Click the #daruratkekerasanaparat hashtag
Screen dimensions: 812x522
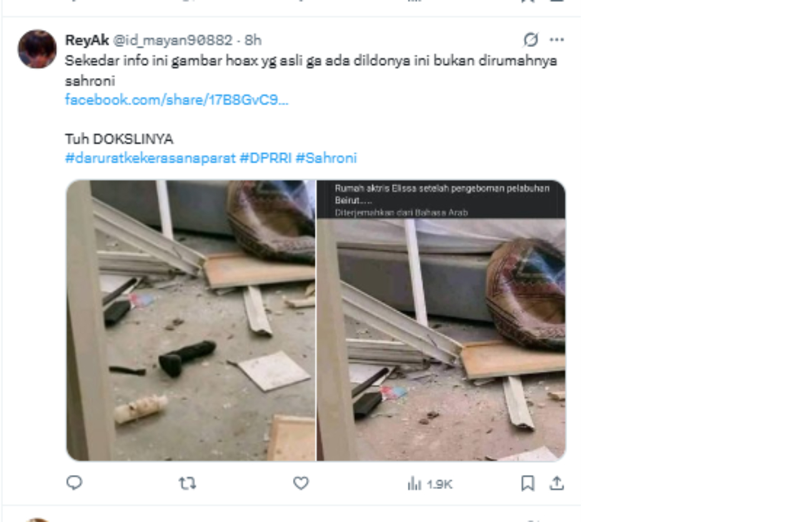(150, 158)
